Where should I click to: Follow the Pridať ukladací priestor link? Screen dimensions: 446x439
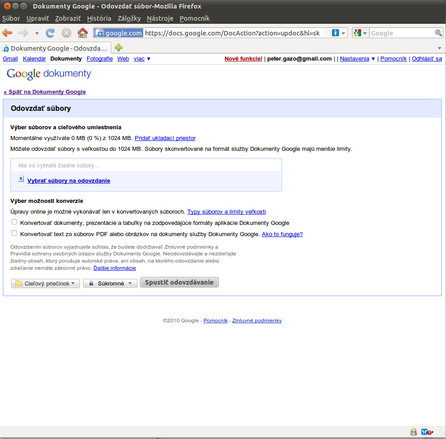[165, 138]
